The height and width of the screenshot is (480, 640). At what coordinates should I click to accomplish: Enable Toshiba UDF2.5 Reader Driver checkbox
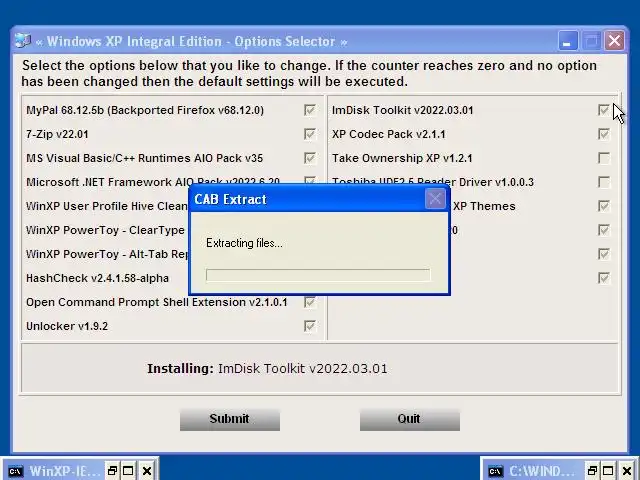pyautogui.click(x=604, y=182)
